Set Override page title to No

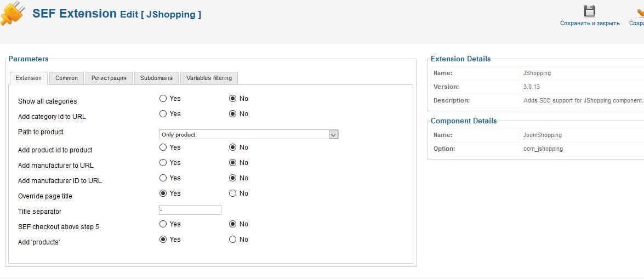[233, 193]
